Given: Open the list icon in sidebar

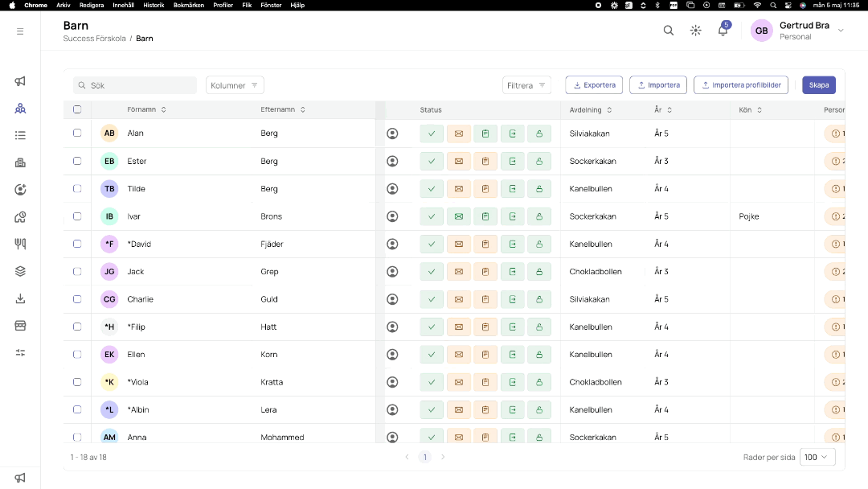Looking at the screenshot, I should tap(20, 136).
